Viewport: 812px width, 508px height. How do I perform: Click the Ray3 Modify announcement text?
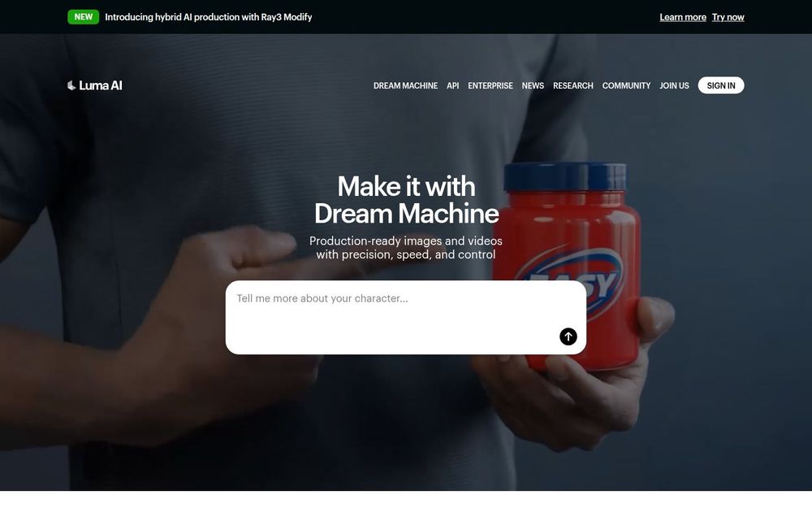[208, 17]
